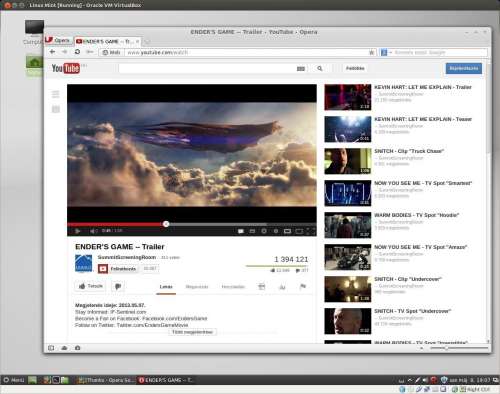Open the upload button next to search

355,68
